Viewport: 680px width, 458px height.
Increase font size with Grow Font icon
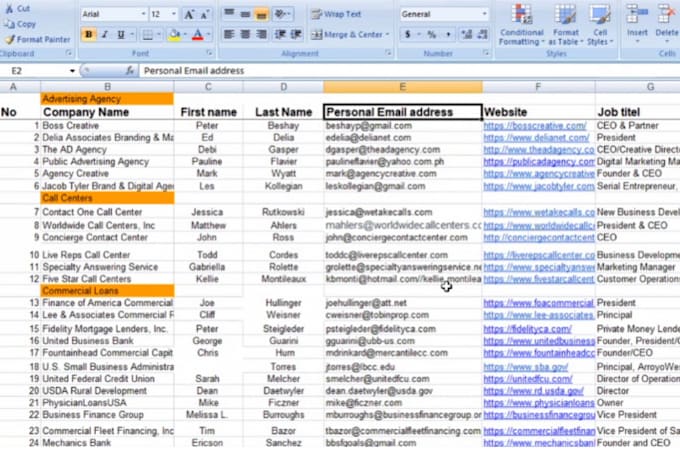pyautogui.click(x=189, y=15)
